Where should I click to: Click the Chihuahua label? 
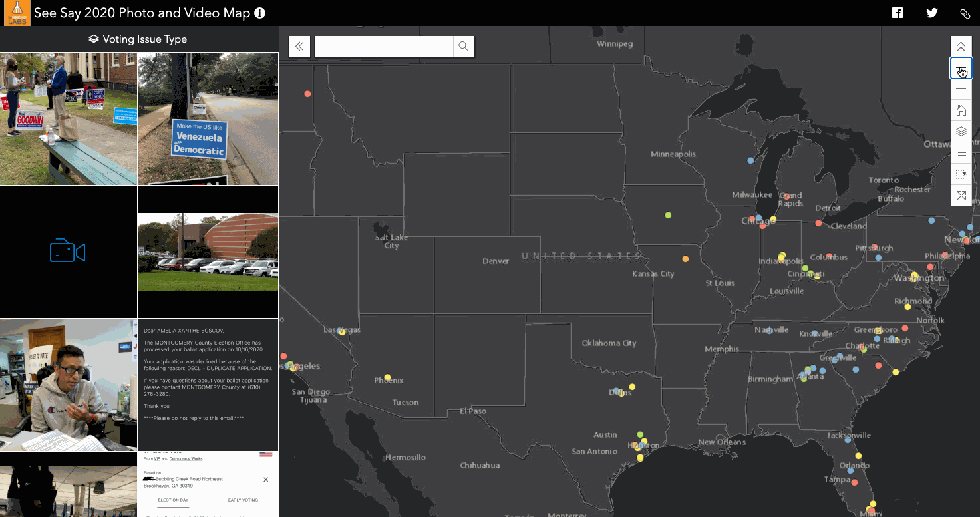[480, 466]
